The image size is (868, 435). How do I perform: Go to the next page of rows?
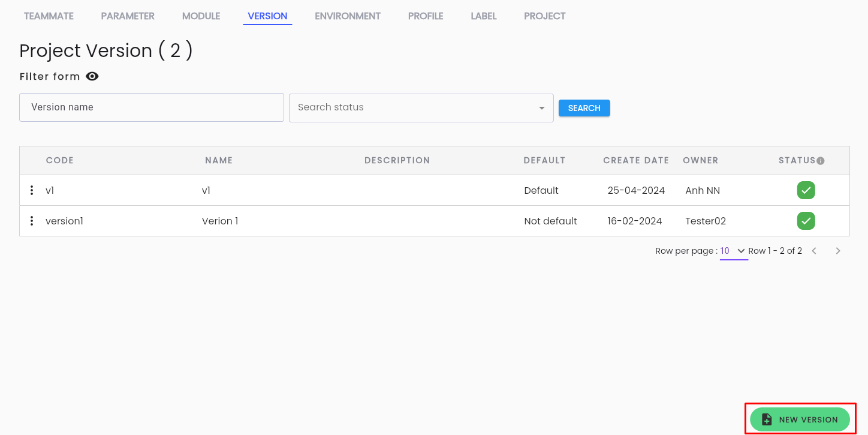[x=838, y=251]
